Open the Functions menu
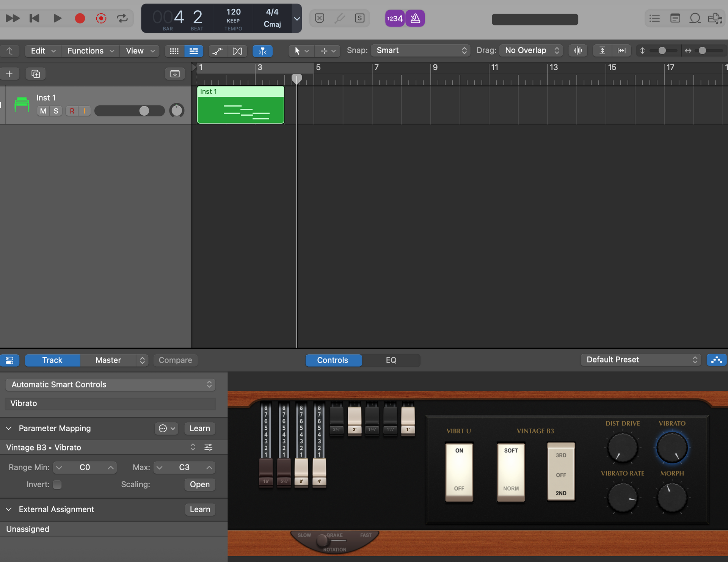 point(90,51)
